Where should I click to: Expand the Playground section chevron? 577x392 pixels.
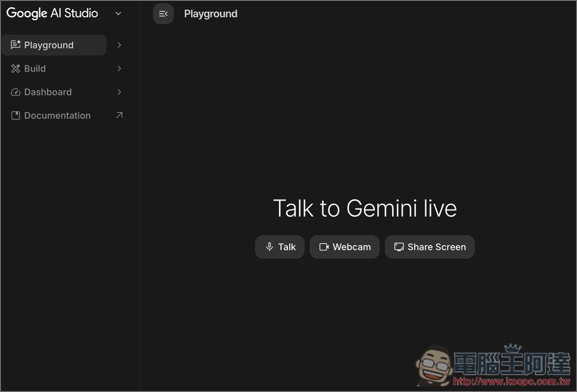tap(119, 44)
